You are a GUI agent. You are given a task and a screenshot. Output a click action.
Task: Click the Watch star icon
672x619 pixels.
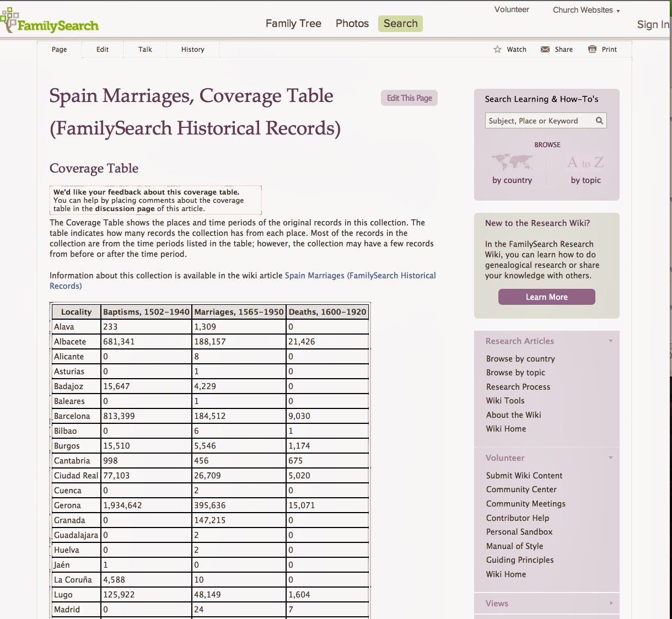(x=497, y=50)
